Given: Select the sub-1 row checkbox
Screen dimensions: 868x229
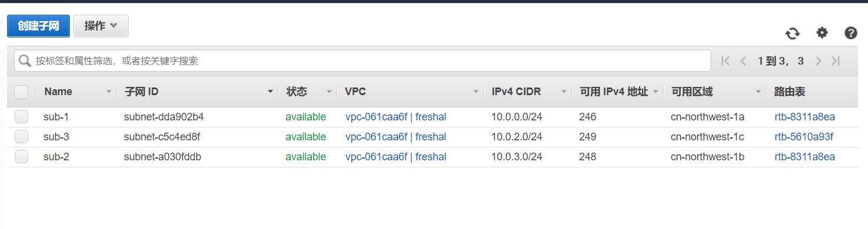Looking at the screenshot, I should 22,117.
